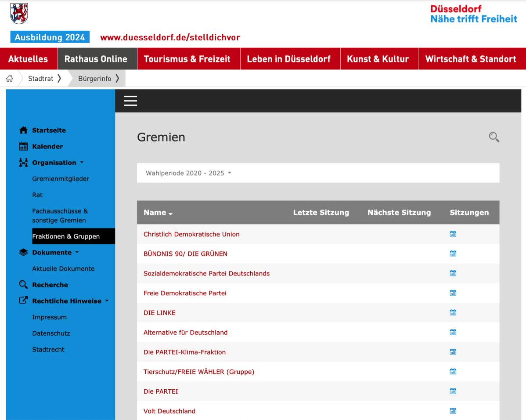Click the Gremien page heading

pyautogui.click(x=161, y=138)
